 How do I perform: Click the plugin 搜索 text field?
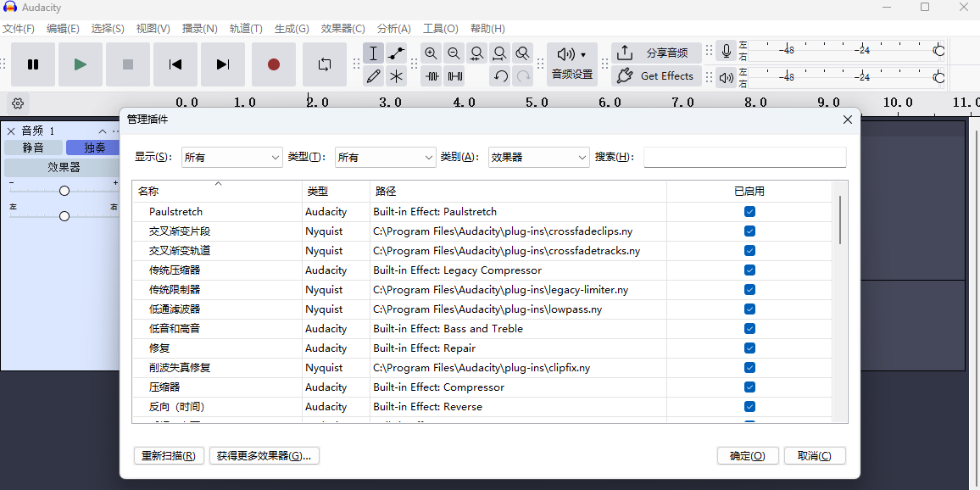point(744,157)
